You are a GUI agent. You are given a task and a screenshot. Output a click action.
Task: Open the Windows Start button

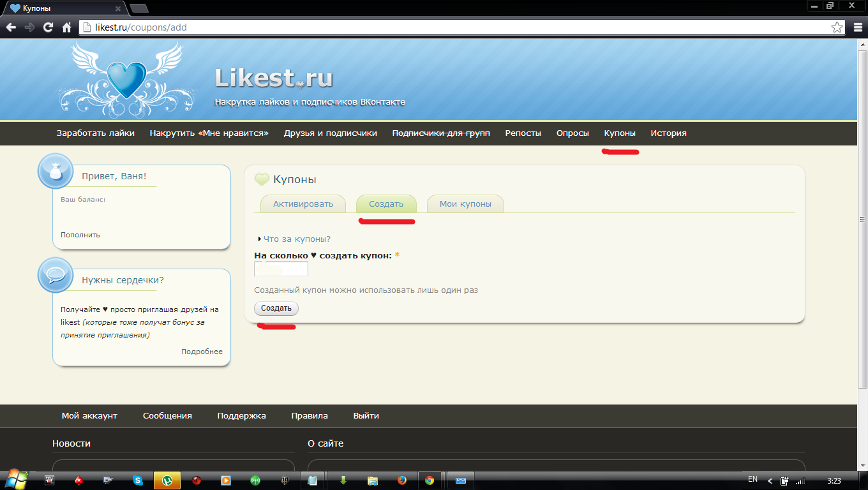16,480
